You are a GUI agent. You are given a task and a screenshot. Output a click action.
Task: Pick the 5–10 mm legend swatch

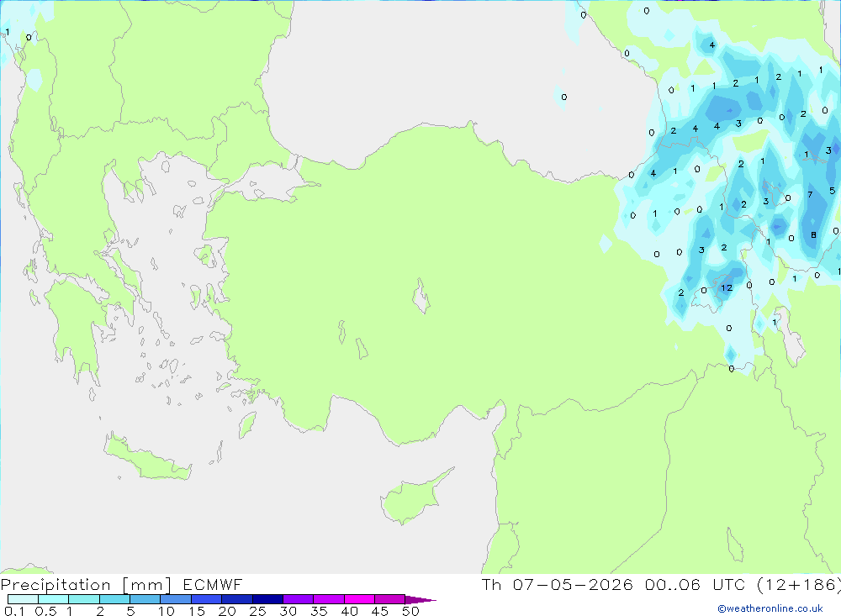[x=145, y=599]
